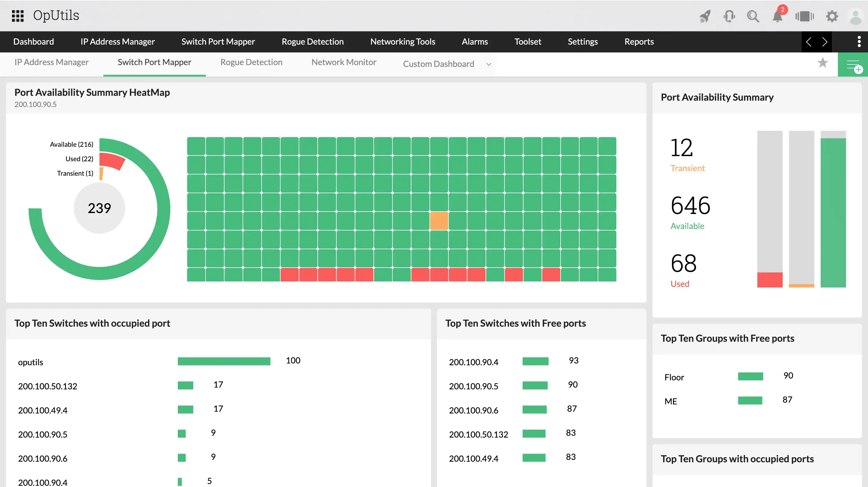
Task: Select the Reports menu item
Action: click(x=639, y=42)
